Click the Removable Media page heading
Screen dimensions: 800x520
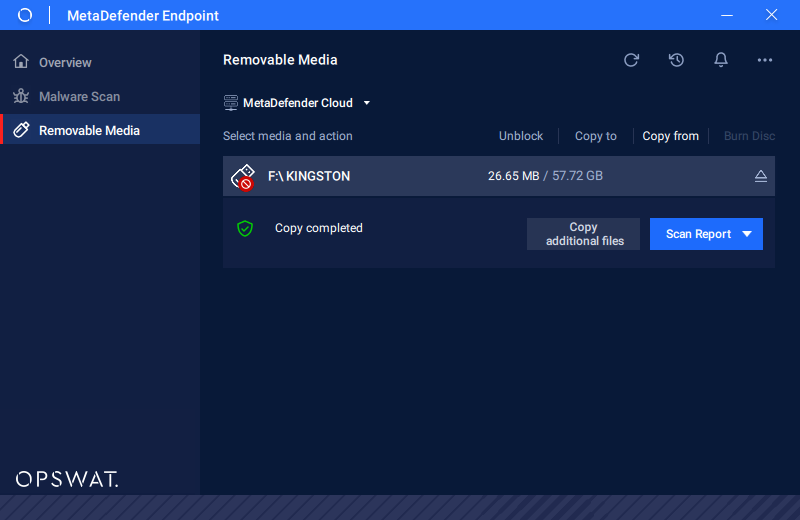(280, 60)
